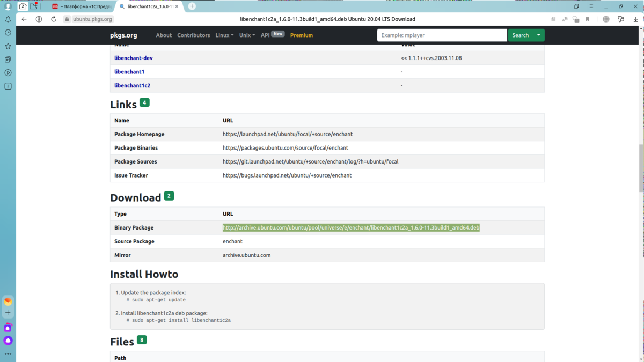
Task: Open History clock icon in sidebar
Action: (8, 33)
